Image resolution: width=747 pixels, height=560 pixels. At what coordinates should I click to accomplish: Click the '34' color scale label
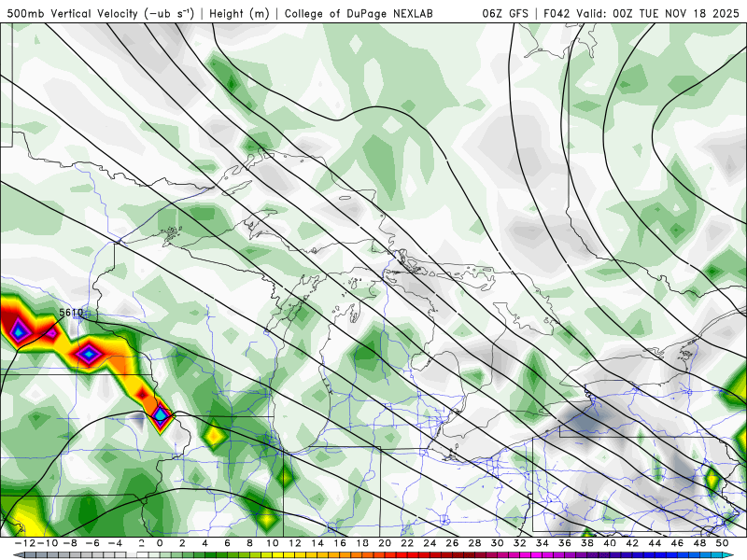(543, 543)
